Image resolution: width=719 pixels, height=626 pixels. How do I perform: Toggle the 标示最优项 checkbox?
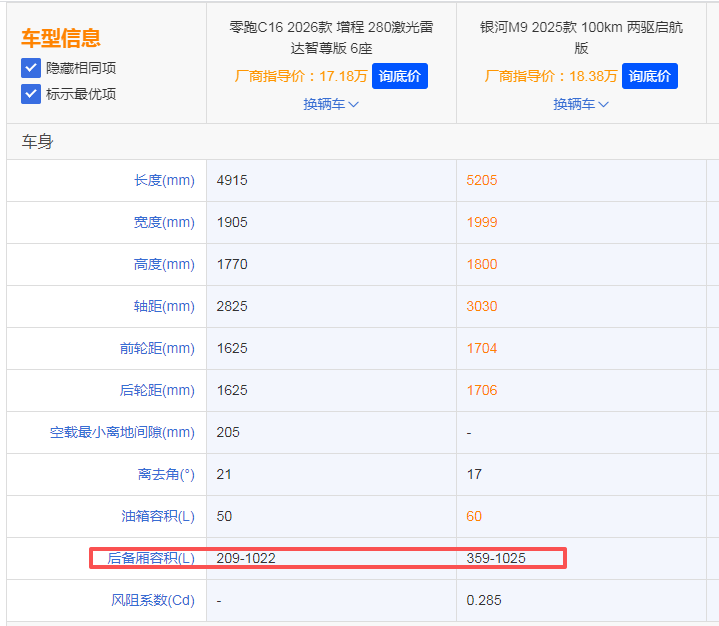(x=31, y=94)
